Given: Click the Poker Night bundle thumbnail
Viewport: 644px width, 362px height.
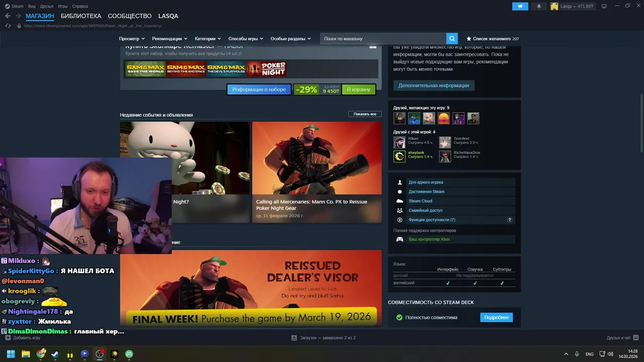Looking at the screenshot, I should (267, 68).
